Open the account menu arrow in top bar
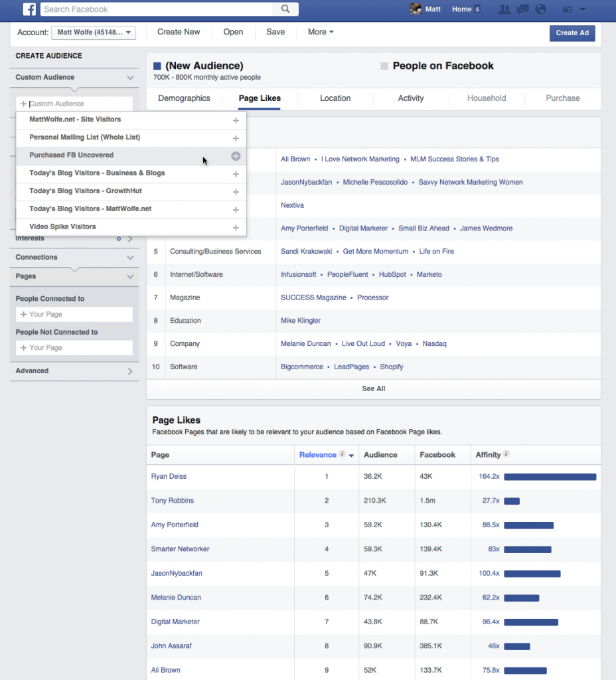This screenshot has width=616, height=680. pyautogui.click(x=583, y=9)
